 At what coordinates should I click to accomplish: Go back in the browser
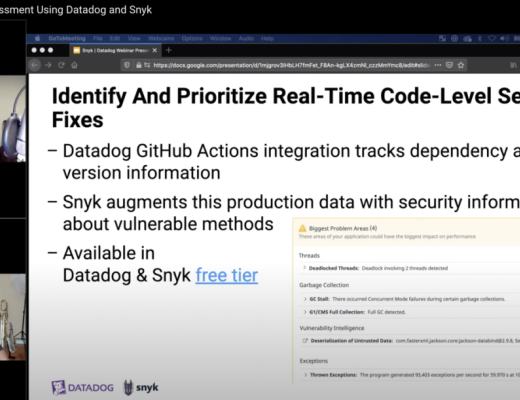pyautogui.click(x=35, y=65)
